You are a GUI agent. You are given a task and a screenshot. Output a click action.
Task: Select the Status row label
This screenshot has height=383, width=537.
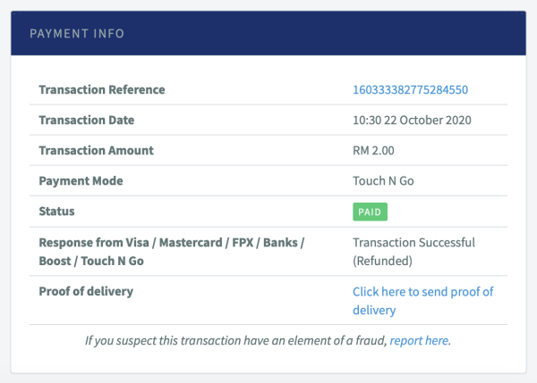coord(57,211)
